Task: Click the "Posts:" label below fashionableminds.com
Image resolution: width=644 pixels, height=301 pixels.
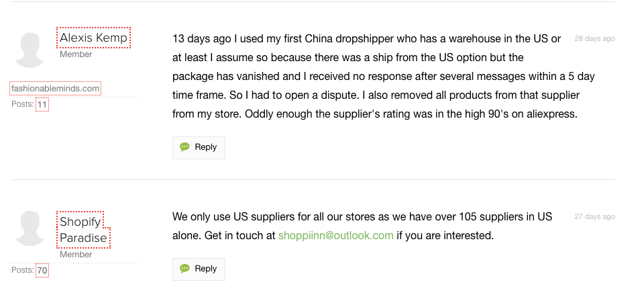Action: point(23,105)
